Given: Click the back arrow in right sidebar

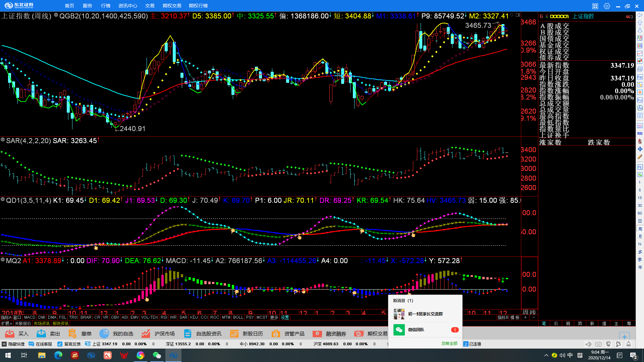Looking at the screenshot, I should [x=640, y=15].
